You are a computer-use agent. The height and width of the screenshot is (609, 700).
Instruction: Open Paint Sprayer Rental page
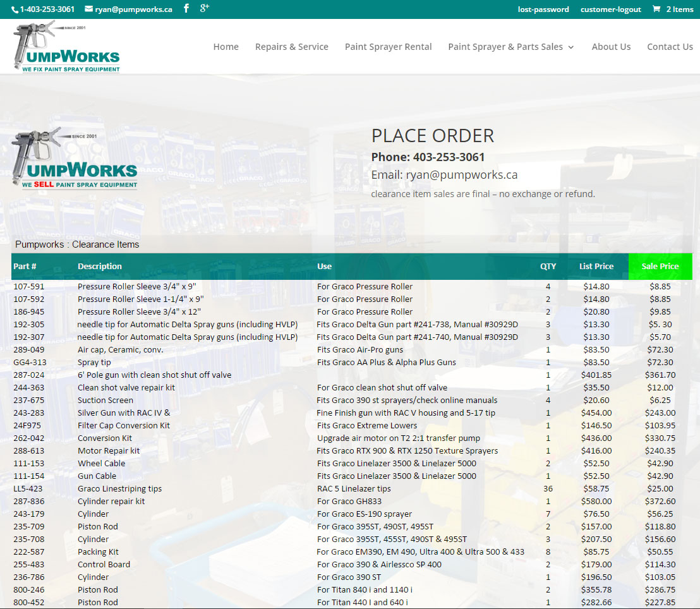388,47
